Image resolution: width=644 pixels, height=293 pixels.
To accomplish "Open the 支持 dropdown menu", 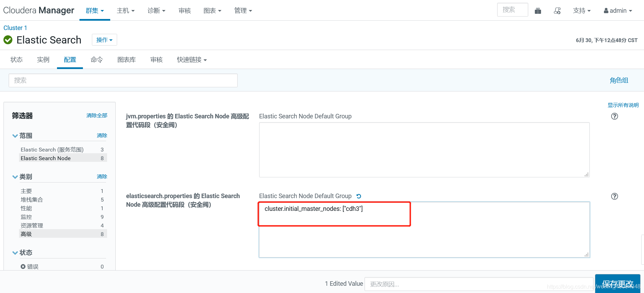I will [582, 11].
